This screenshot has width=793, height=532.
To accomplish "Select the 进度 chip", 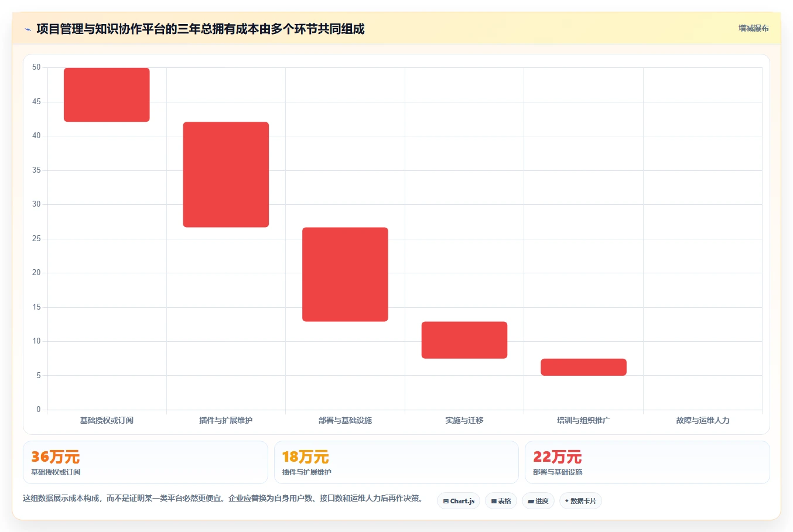I will click(x=538, y=501).
